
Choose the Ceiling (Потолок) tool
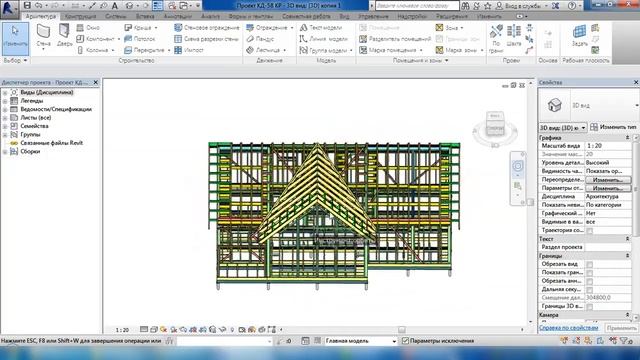[x=140, y=39]
